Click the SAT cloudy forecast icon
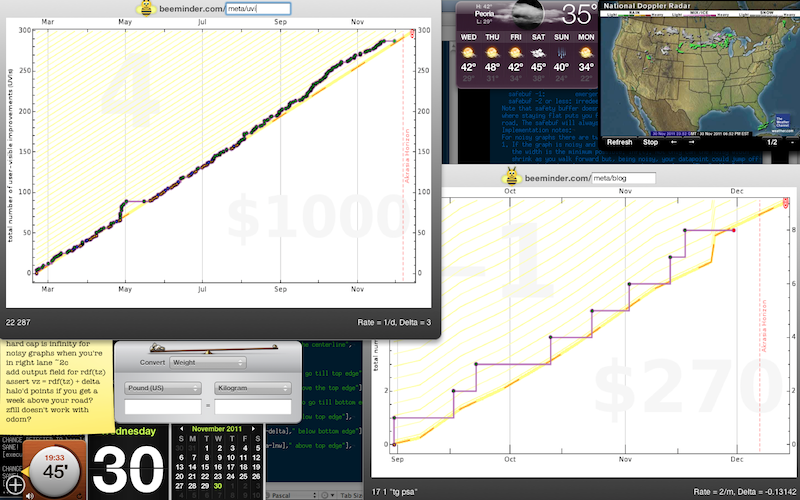 pos(538,52)
